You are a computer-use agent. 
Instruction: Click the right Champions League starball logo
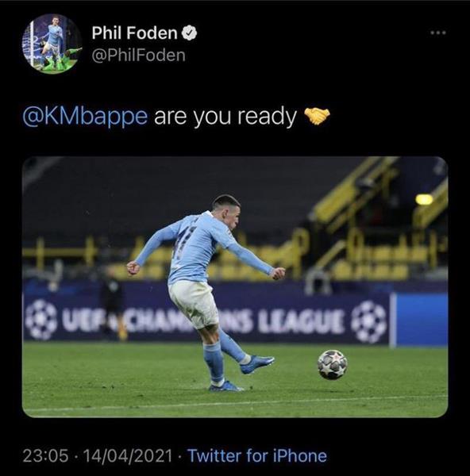pos(368,322)
